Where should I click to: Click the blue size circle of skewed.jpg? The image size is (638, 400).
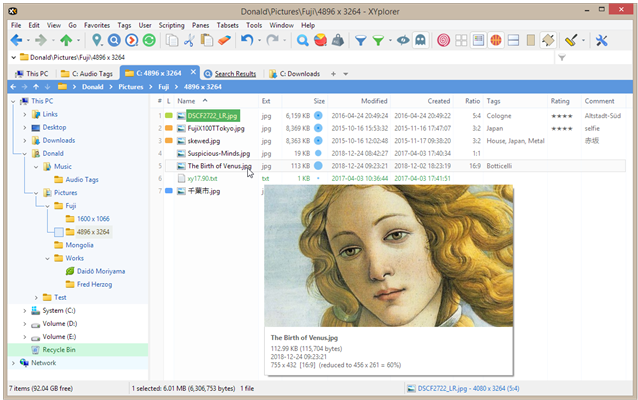coord(318,141)
